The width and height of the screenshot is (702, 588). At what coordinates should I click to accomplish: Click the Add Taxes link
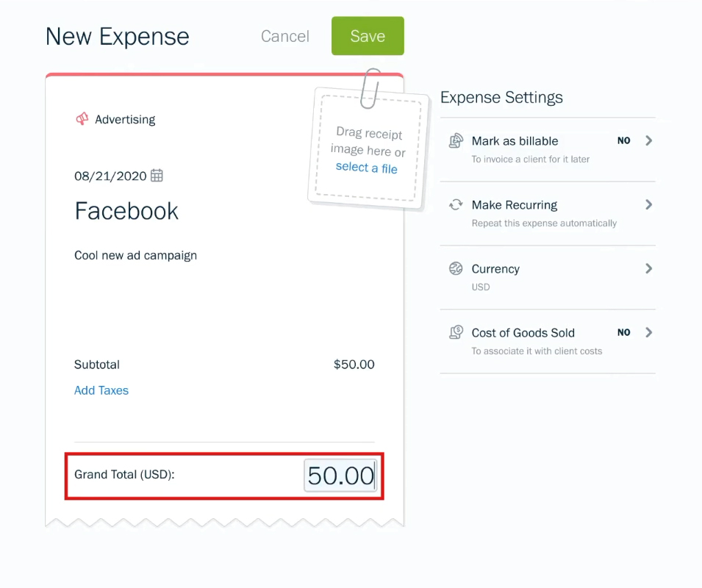(x=101, y=390)
